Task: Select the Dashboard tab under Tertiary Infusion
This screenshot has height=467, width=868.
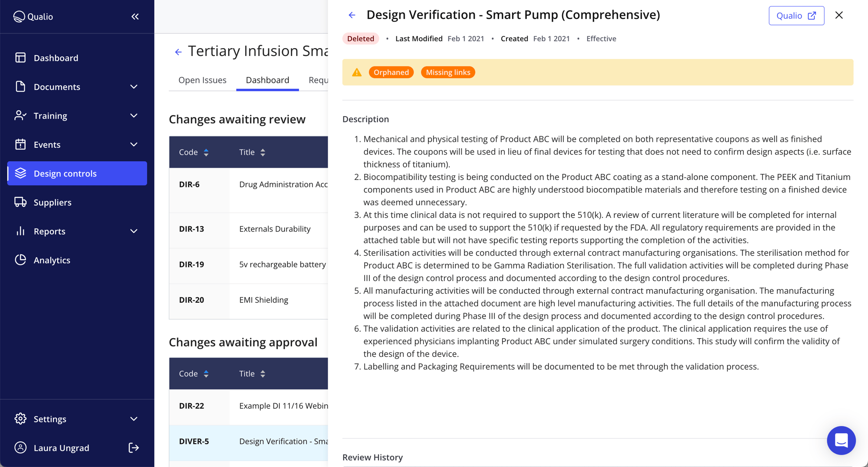Action: [x=267, y=80]
